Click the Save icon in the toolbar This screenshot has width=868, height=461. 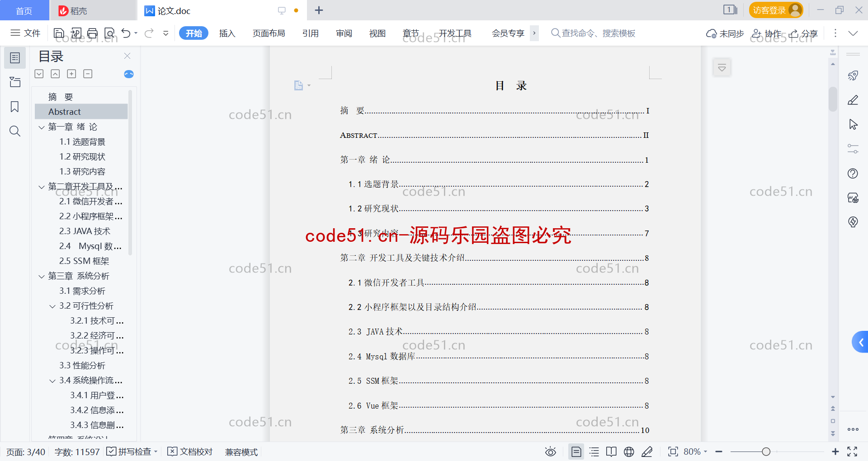tap(59, 33)
